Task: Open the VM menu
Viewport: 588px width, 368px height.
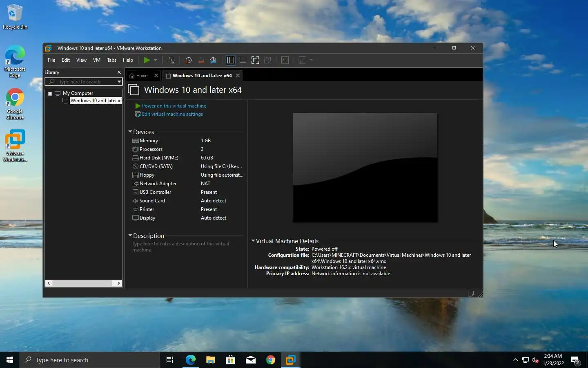Action: [97, 60]
